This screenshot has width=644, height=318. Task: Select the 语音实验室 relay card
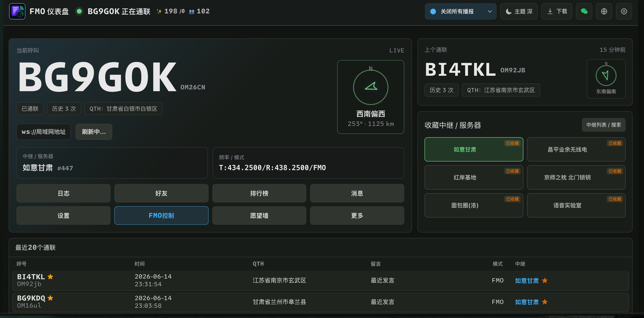click(x=576, y=205)
